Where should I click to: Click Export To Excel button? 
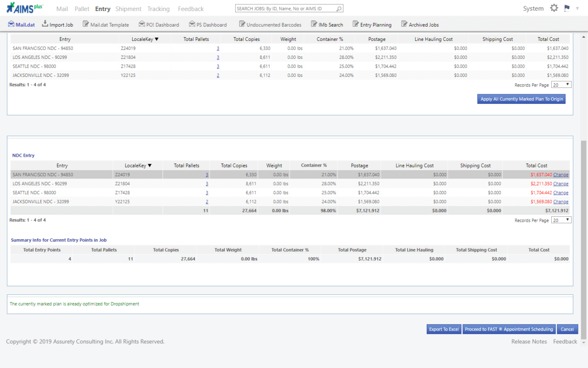pos(444,329)
